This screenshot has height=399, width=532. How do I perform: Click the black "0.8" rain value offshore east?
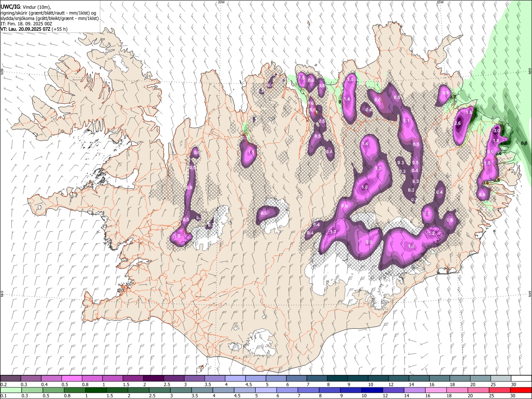[x=524, y=143]
